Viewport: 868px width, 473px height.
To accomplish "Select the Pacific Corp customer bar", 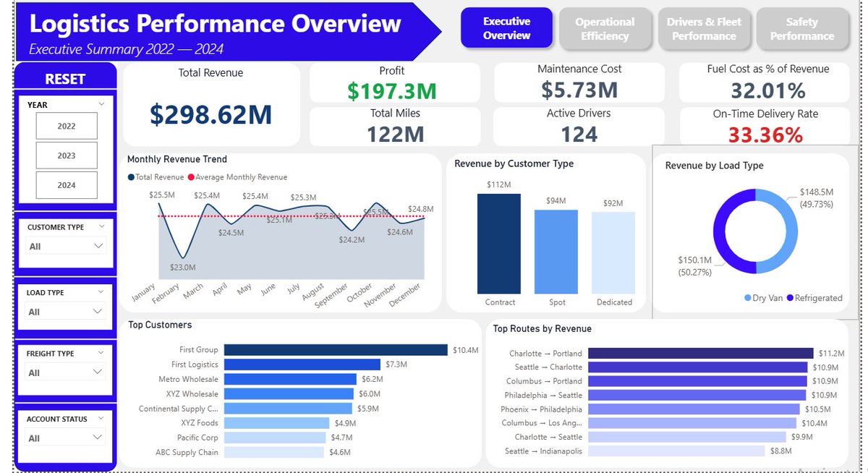I will [274, 438].
